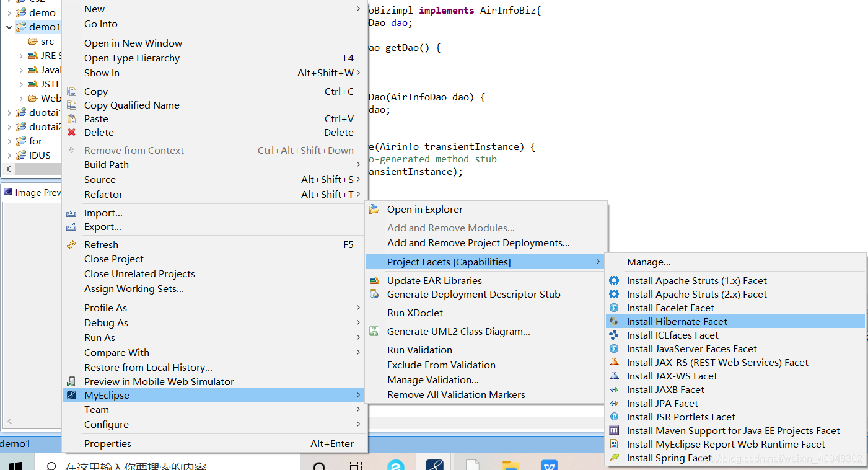Select Close Project menu entry
868x470 pixels.
(215, 259)
